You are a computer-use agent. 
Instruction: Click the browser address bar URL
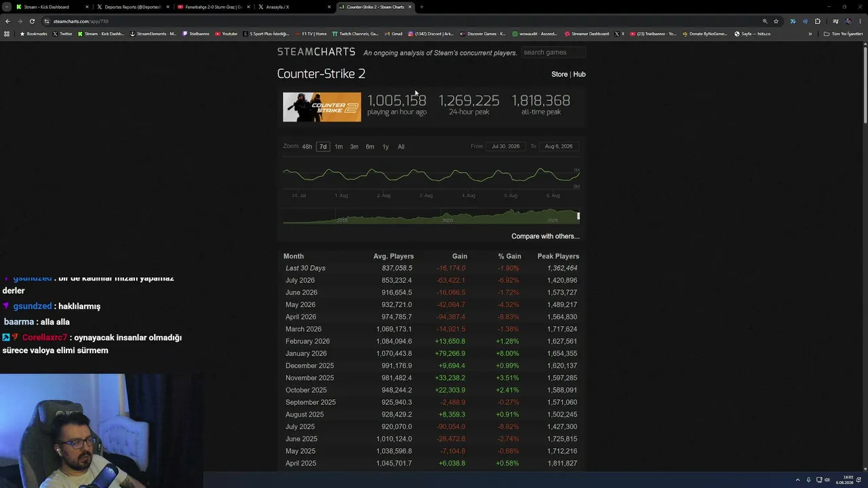click(81, 21)
